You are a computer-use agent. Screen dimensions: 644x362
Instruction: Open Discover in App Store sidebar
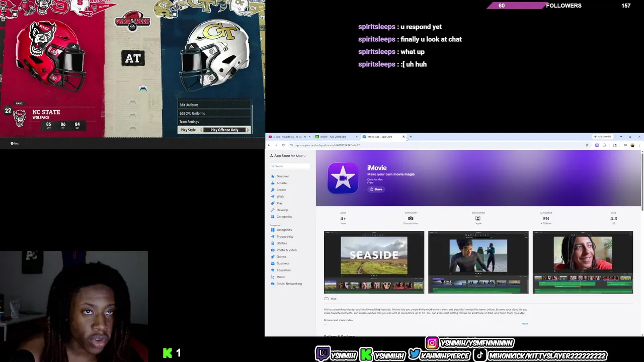[x=280, y=176]
